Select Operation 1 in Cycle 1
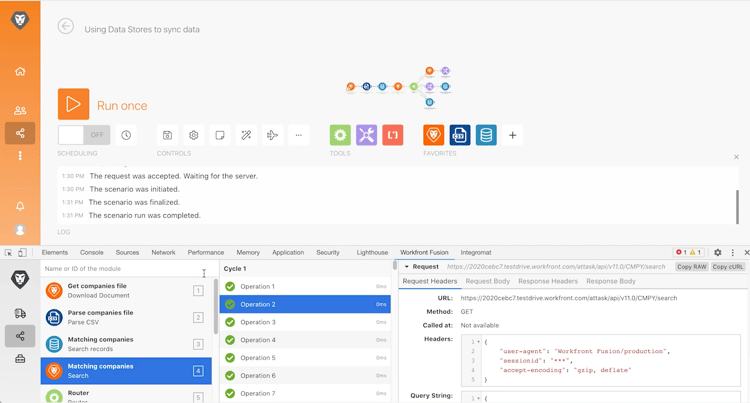750x403 pixels. pos(305,286)
